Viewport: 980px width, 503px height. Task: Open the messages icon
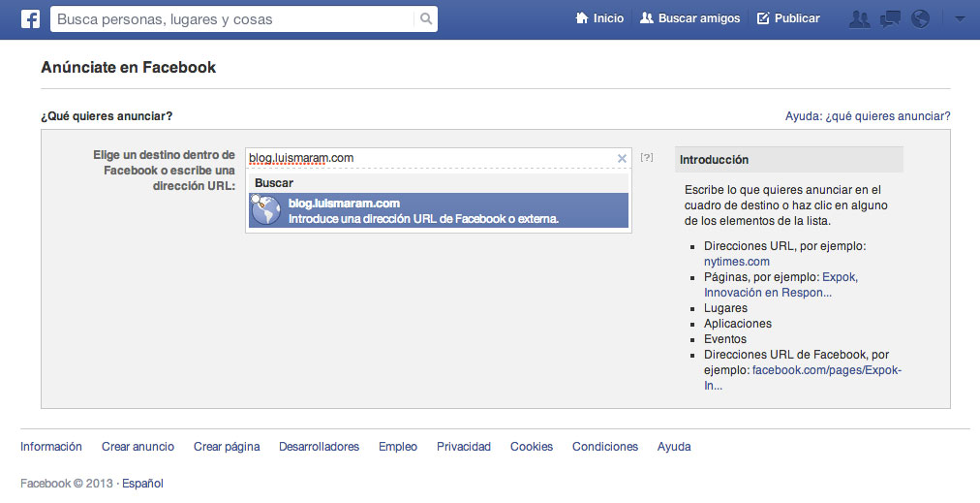point(889,18)
